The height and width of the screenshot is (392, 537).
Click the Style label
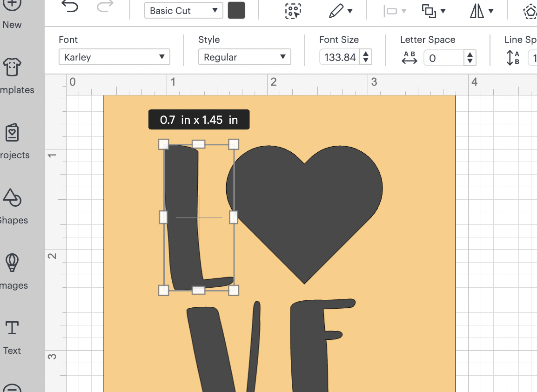click(x=209, y=40)
